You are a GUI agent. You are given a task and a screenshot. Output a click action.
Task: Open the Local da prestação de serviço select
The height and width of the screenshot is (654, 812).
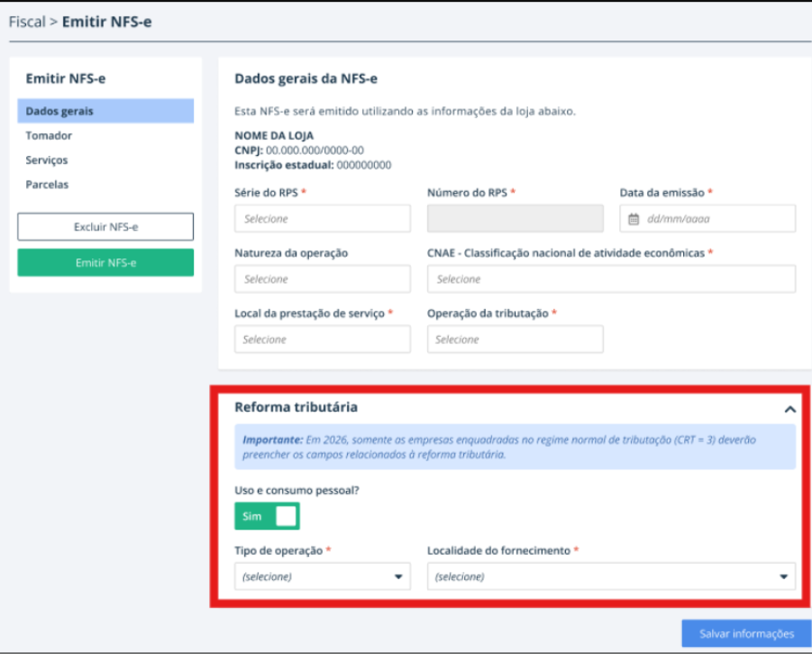click(323, 340)
